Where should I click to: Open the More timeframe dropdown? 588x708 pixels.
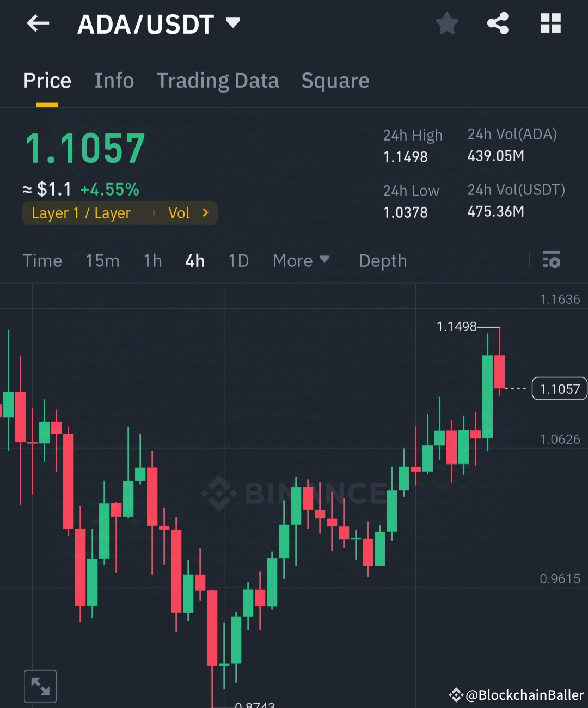click(301, 260)
